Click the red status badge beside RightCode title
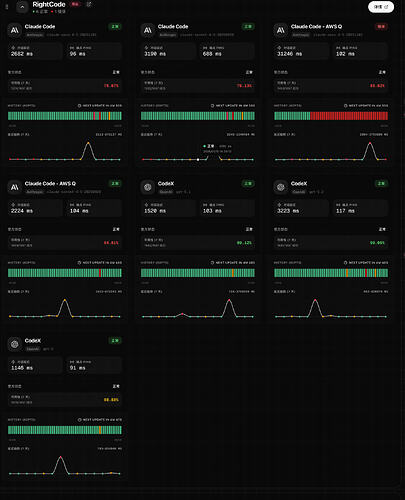Screen dimensions: 405x500 pos(76,4)
